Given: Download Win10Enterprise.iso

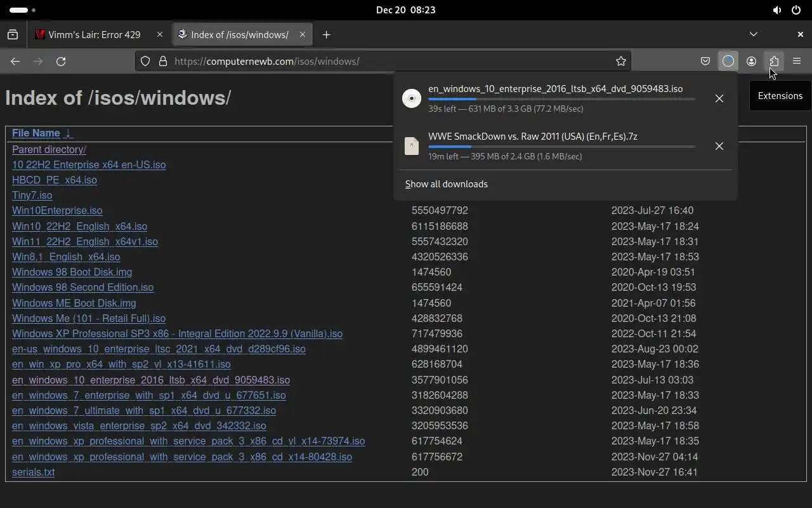Looking at the screenshot, I should (57, 211).
